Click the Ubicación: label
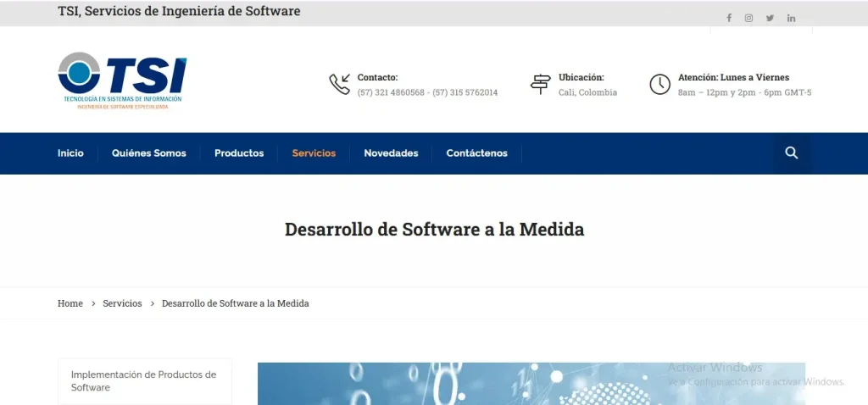This screenshot has width=868, height=405. pyautogui.click(x=581, y=77)
